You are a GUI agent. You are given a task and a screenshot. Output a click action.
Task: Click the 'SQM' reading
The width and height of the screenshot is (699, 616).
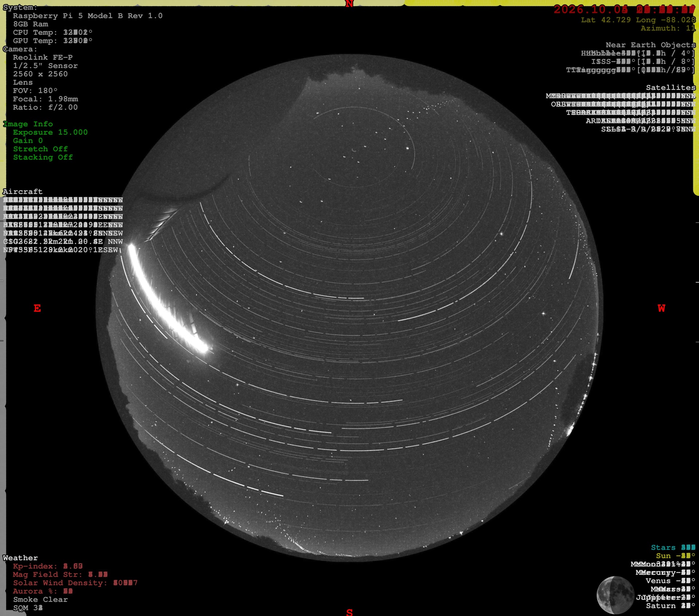point(28,608)
